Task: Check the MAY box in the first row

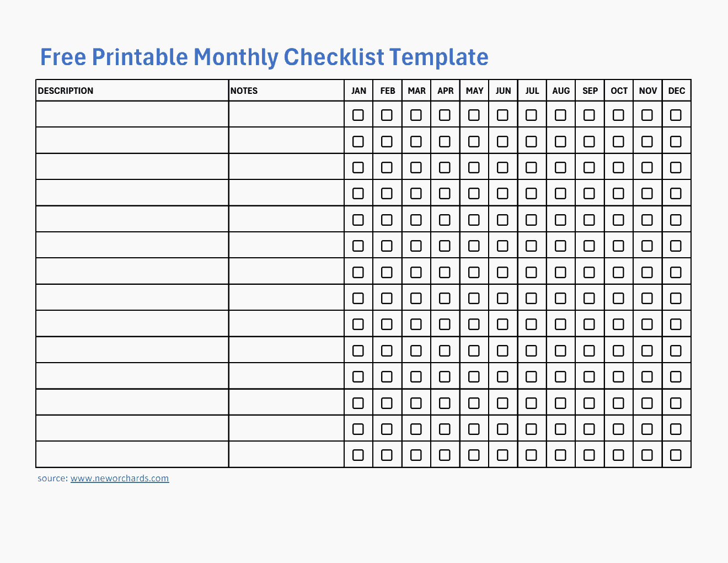Action: click(x=474, y=115)
